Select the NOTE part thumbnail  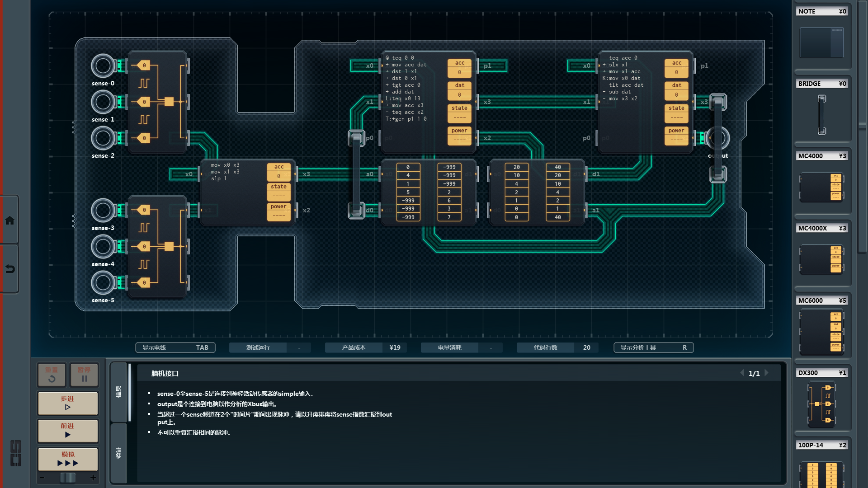click(821, 42)
